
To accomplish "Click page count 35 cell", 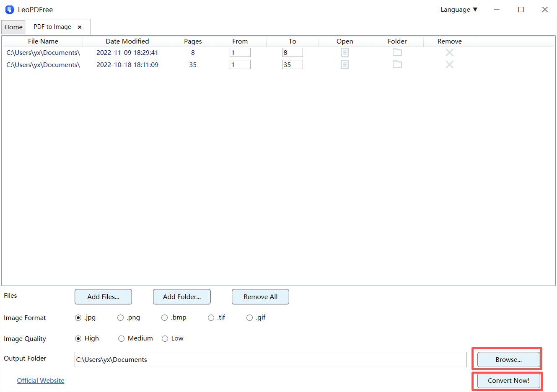I will point(193,65).
